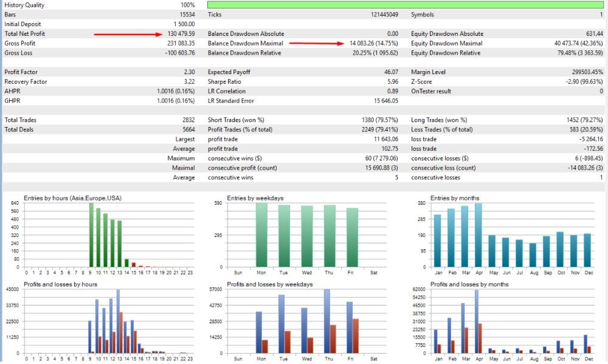This screenshot has height=364, width=608.
Task: Select the Bars count 15534
Action: tap(187, 15)
